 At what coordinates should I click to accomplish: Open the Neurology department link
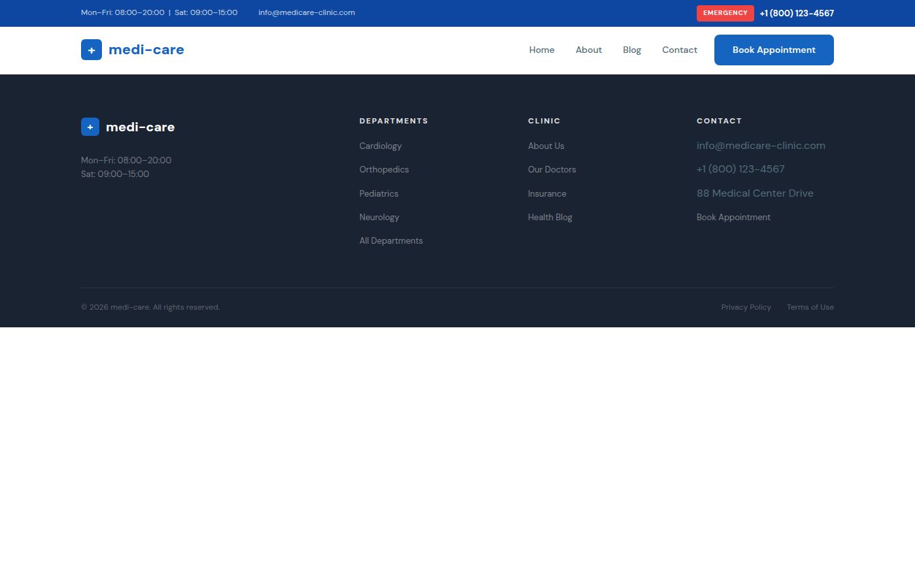379,217
